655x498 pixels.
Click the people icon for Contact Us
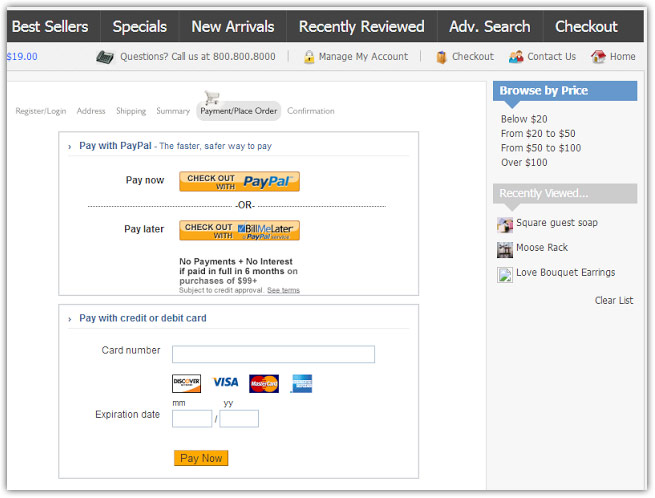[x=516, y=56]
